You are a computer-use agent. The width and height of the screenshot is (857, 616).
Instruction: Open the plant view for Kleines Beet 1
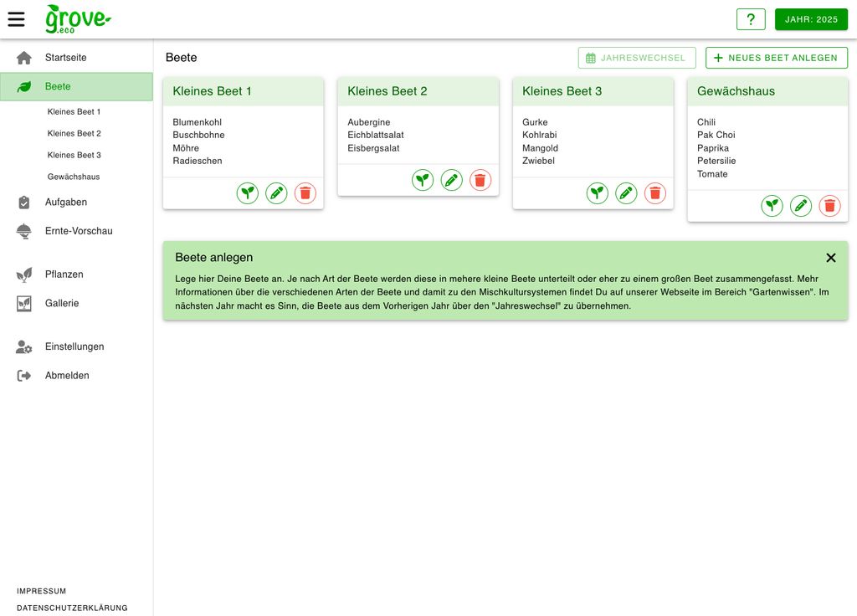pos(247,192)
